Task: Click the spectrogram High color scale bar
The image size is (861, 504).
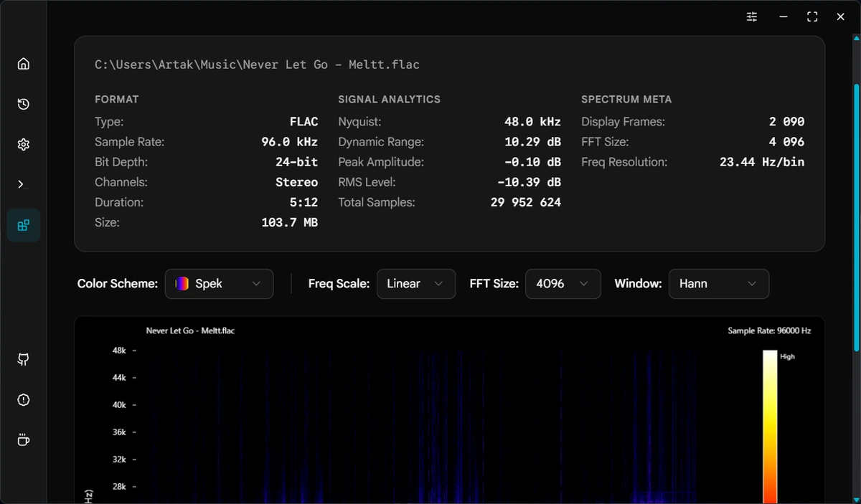Action: tap(770, 427)
